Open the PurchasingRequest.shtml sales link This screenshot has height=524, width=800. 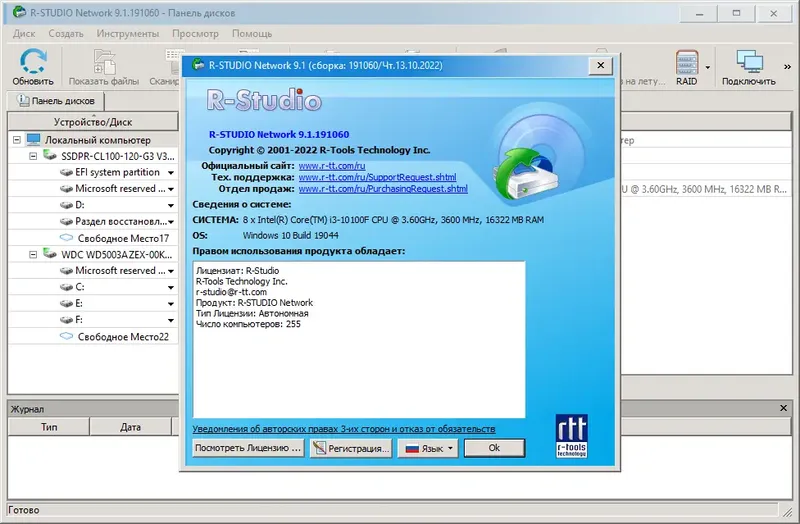(383, 189)
